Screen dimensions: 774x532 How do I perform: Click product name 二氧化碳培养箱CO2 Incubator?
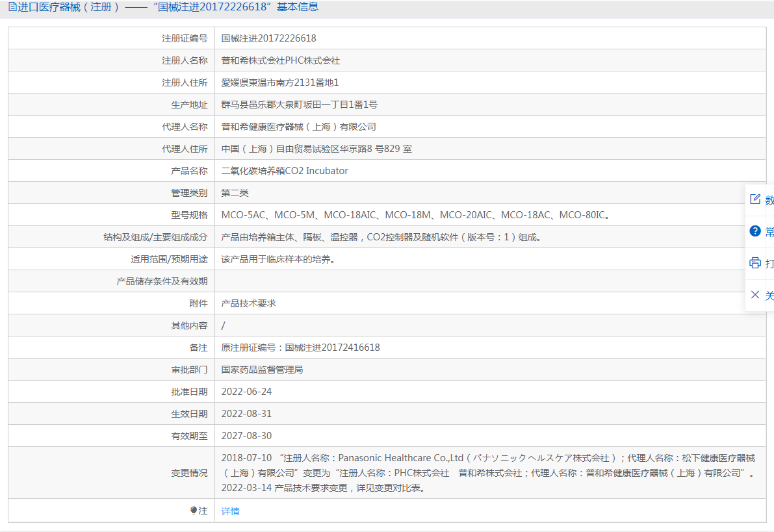[285, 171]
